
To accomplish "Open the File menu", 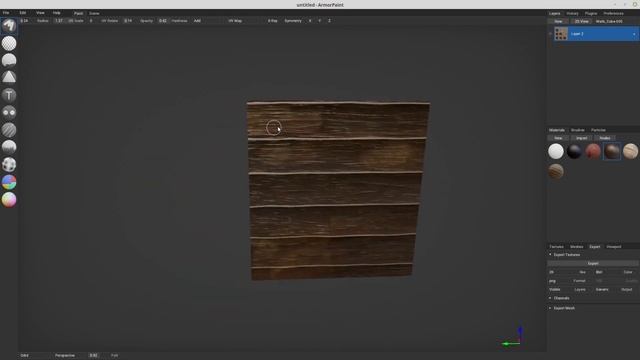I will click(x=6, y=13).
